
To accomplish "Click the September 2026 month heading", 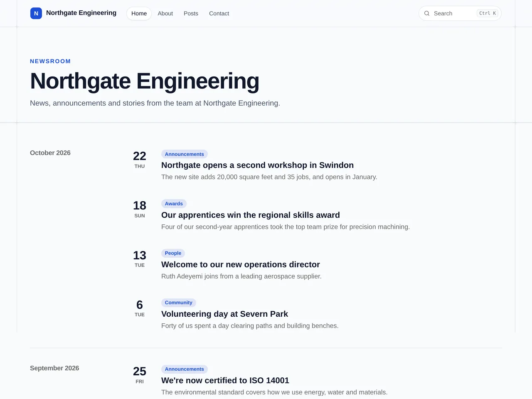I will 54,368.
